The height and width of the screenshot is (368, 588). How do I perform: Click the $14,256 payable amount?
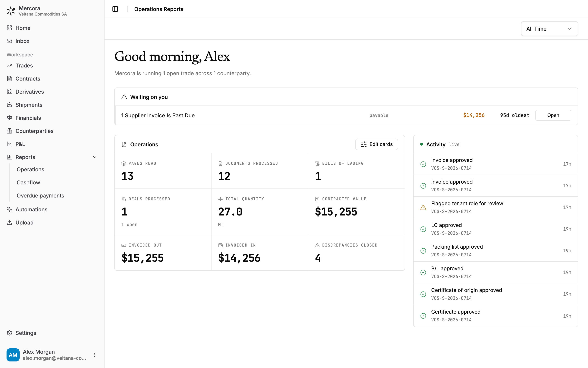tap(474, 115)
